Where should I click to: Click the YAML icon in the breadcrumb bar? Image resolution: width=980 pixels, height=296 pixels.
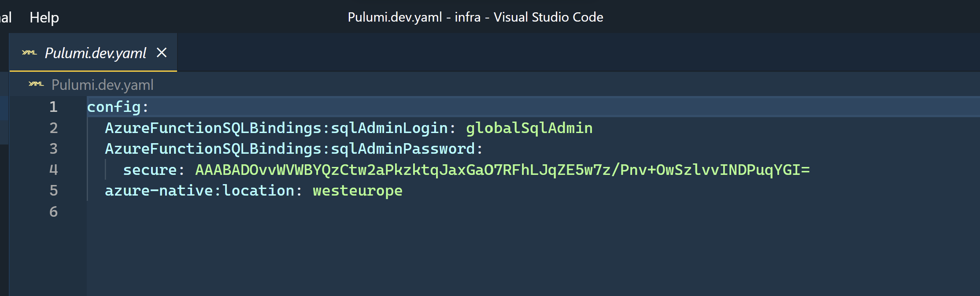[x=35, y=84]
